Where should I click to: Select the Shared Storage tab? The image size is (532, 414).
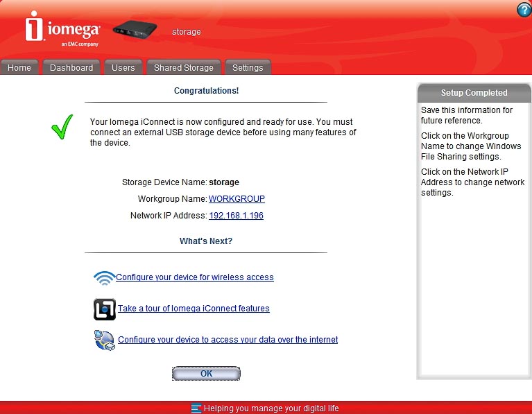[184, 67]
